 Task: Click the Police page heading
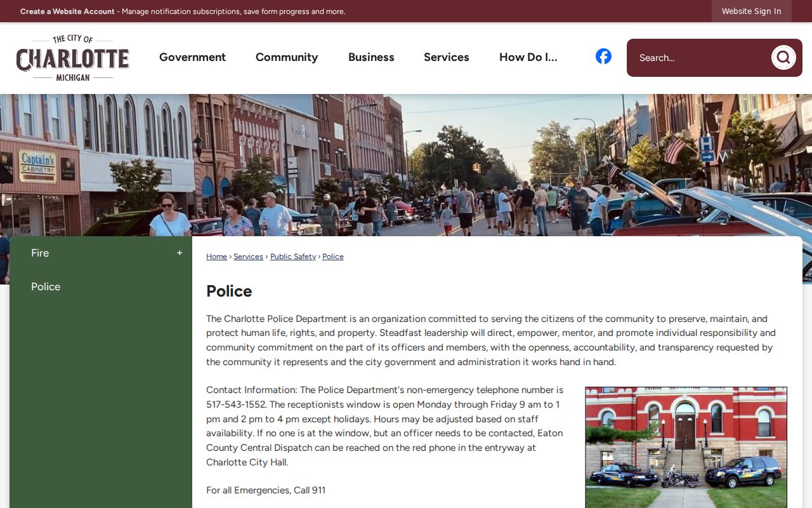pos(229,291)
